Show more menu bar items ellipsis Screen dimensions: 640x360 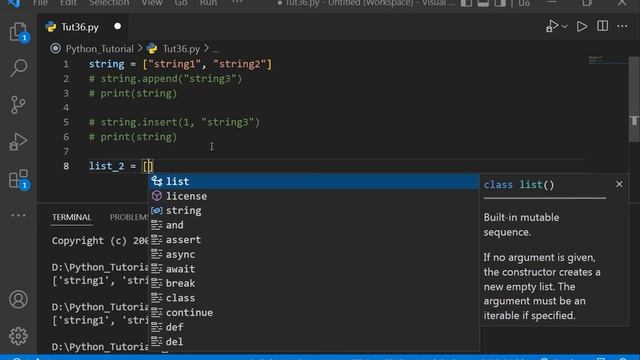coord(238,2)
